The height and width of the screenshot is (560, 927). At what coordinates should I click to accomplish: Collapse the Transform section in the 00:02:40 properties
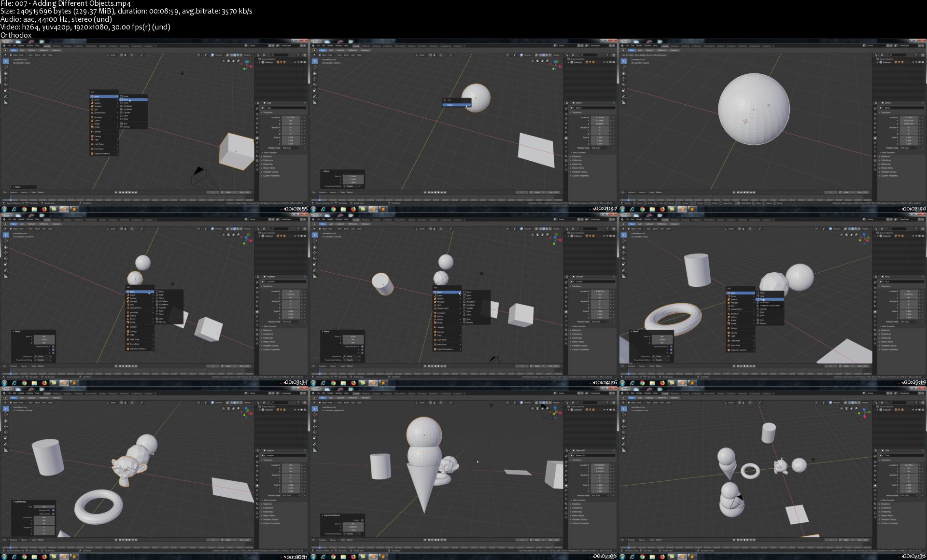click(x=886, y=112)
